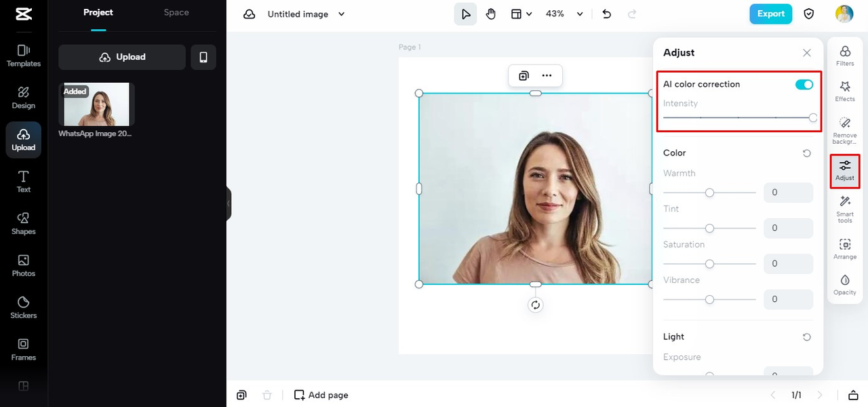868x407 pixels.
Task: Undo the last action
Action: pos(607,14)
